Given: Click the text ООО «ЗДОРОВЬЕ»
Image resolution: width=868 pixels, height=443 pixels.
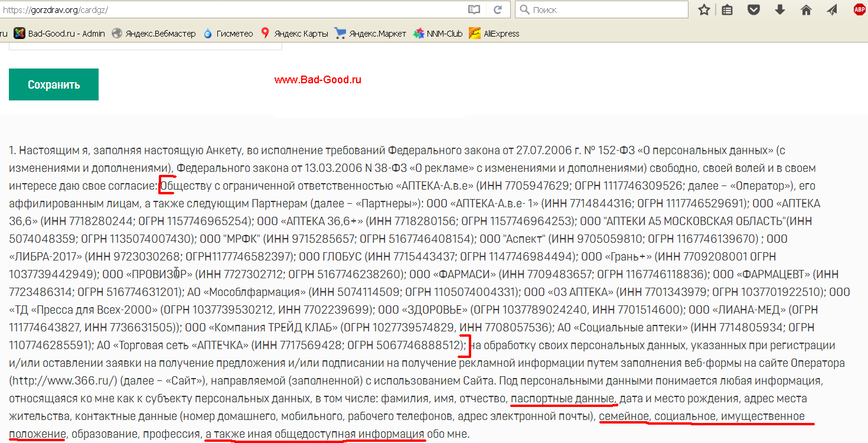Looking at the screenshot, I should (423, 310).
